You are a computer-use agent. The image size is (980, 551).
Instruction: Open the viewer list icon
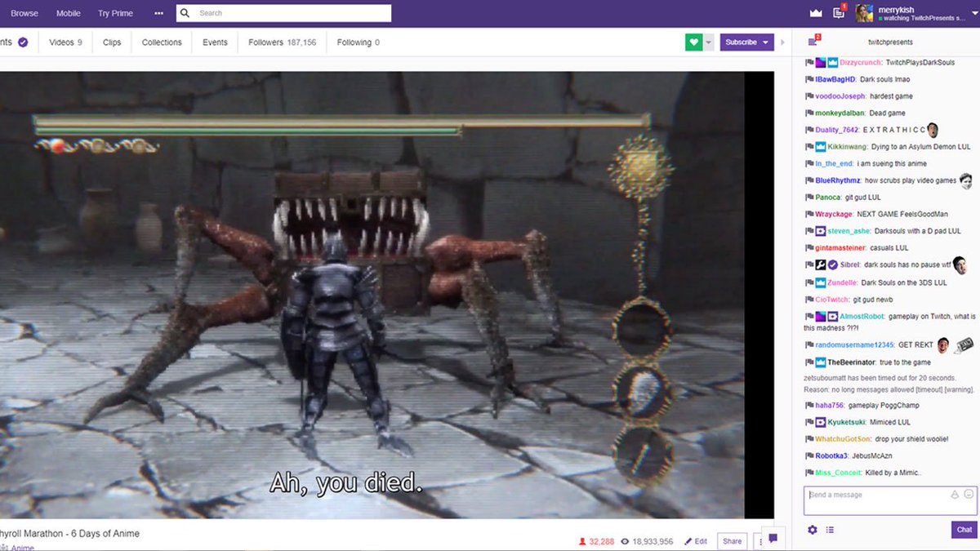[830, 530]
